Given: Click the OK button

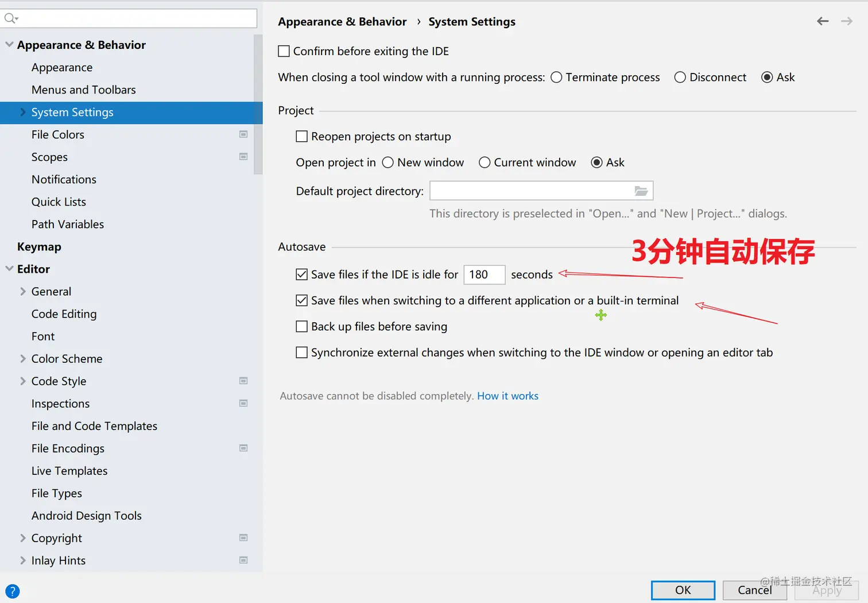Looking at the screenshot, I should [x=683, y=590].
